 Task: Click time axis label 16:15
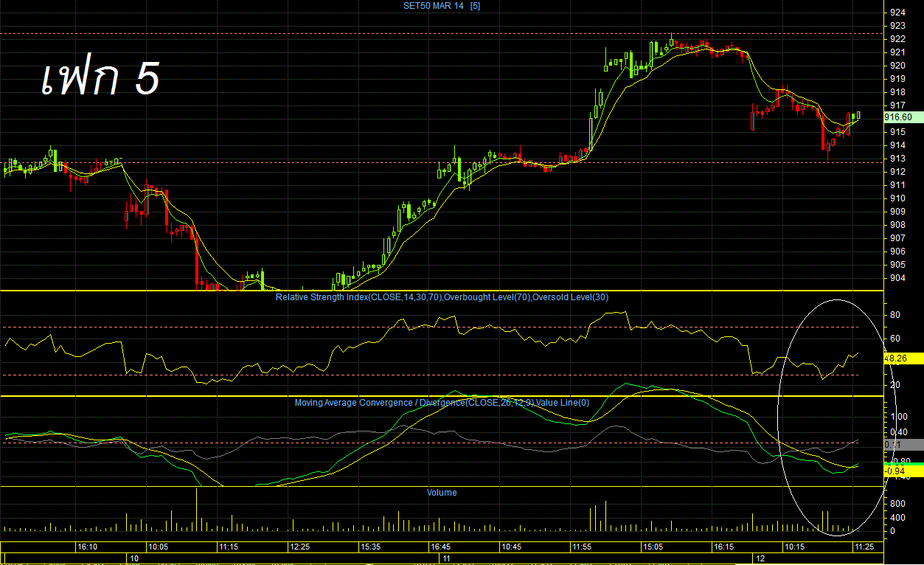coord(723,547)
